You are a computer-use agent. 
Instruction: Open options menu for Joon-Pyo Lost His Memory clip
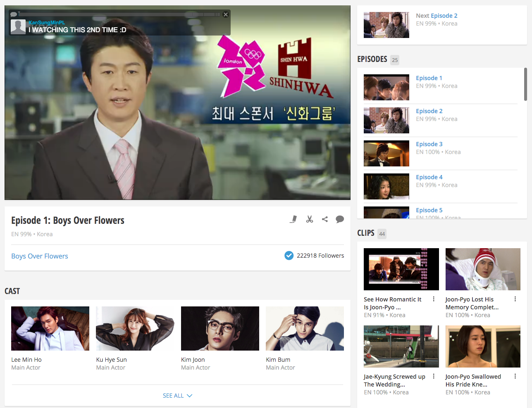[515, 299]
